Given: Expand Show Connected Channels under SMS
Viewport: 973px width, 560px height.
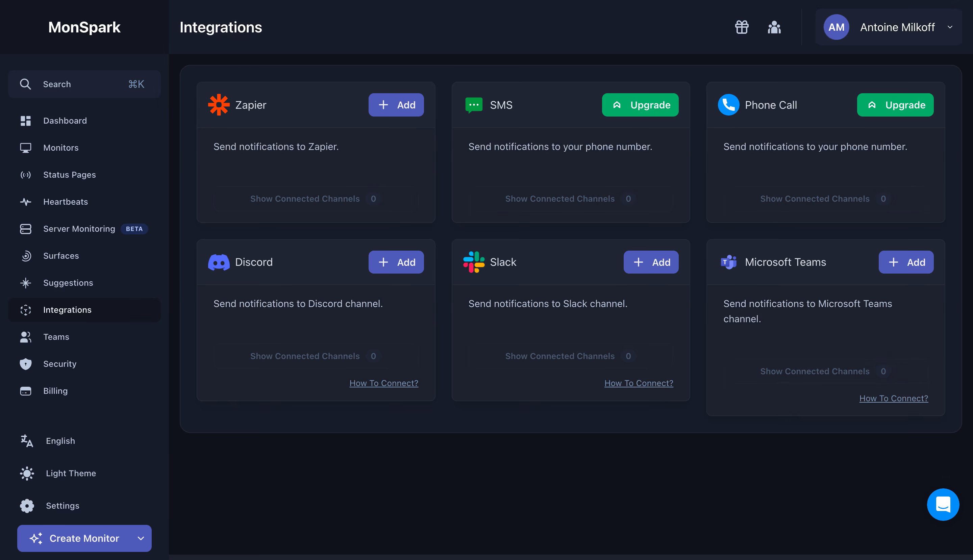Looking at the screenshot, I should (570, 199).
